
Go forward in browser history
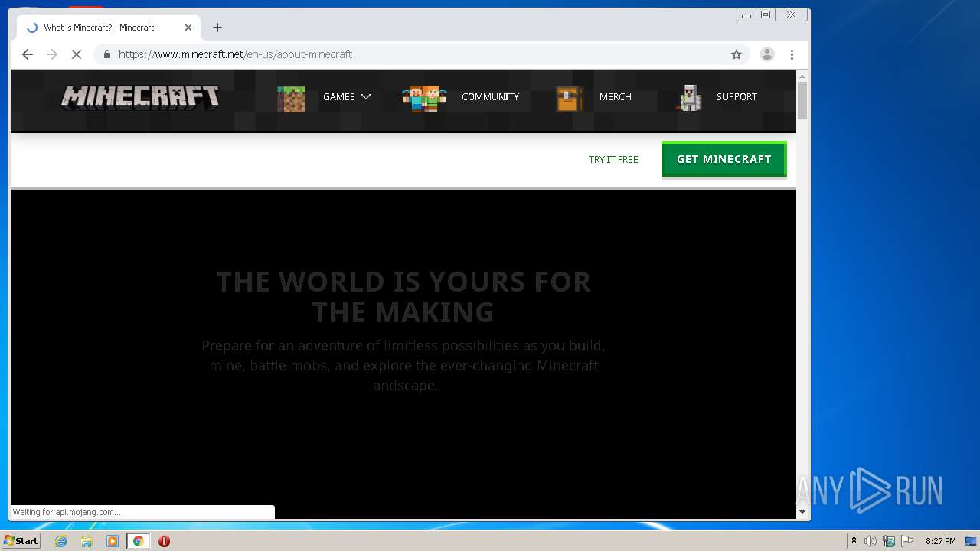[52, 54]
